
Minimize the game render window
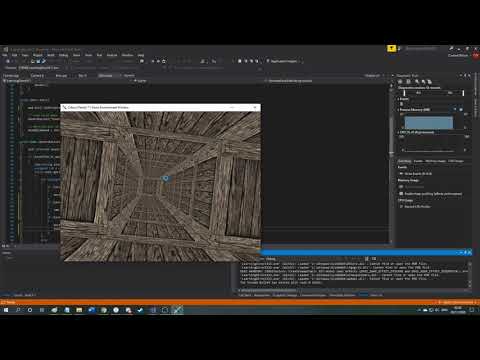click(232, 107)
